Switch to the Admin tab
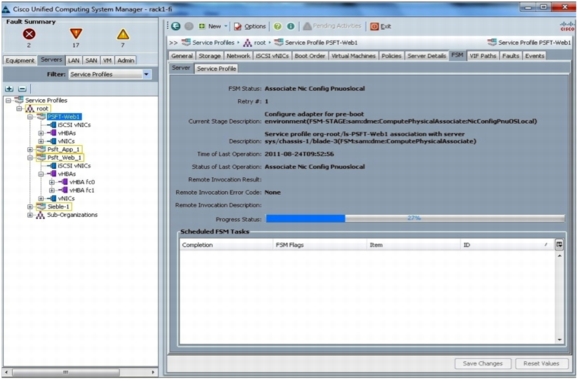The image size is (578, 381). click(126, 60)
